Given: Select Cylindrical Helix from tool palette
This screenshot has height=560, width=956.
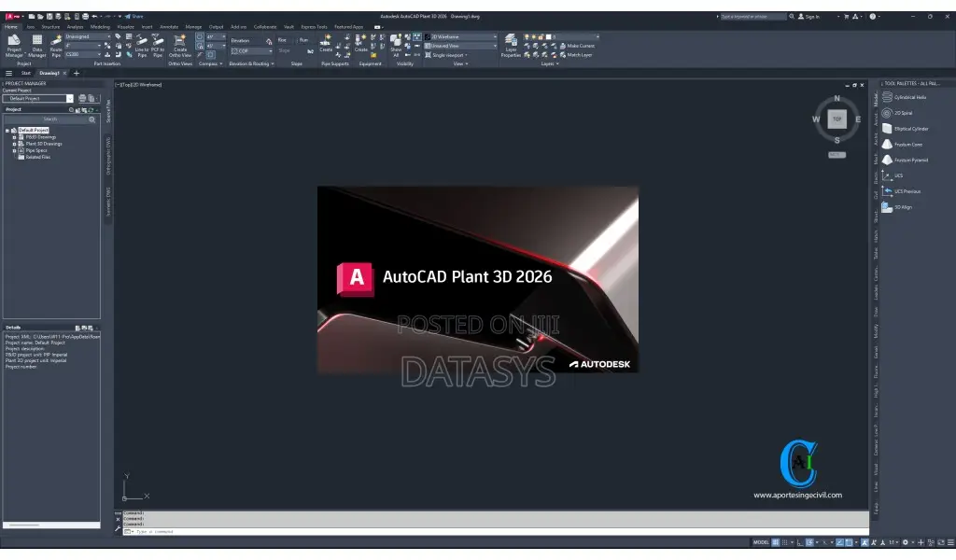Looking at the screenshot, I should [x=905, y=97].
